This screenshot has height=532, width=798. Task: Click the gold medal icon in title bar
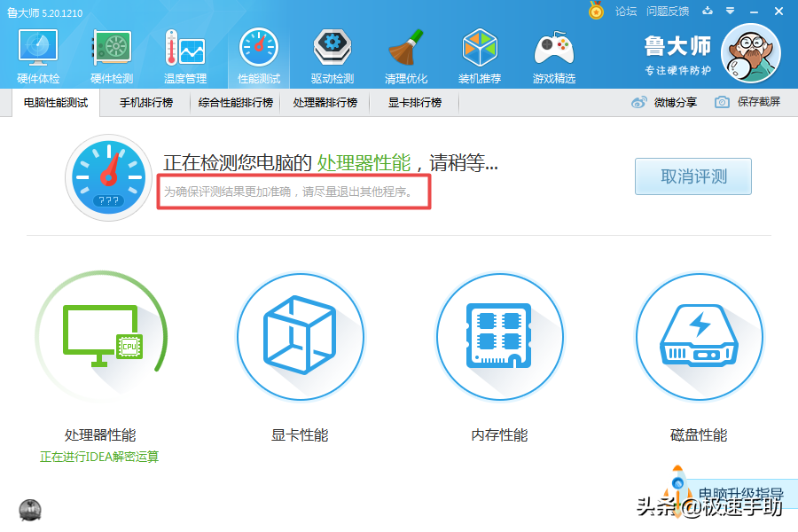(x=596, y=10)
